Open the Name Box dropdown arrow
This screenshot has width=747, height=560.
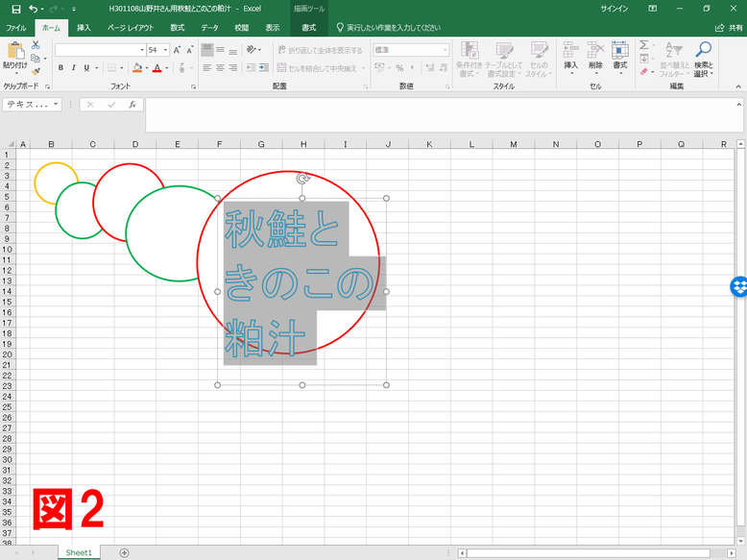tap(56, 105)
